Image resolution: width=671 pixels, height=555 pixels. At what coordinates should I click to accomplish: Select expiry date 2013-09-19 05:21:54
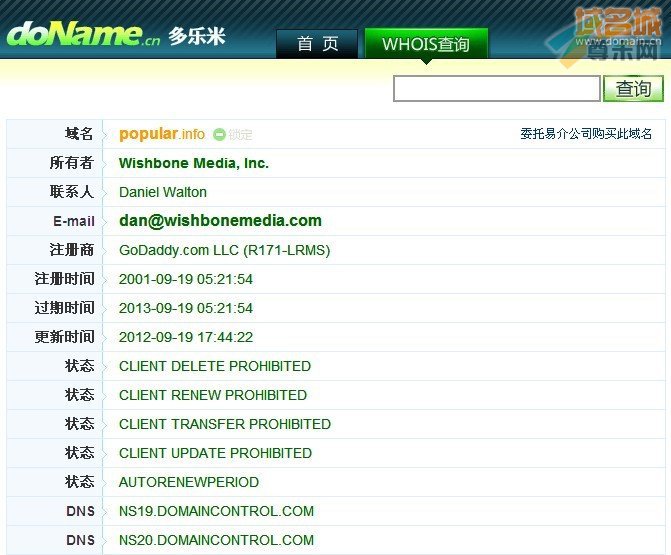[186, 308]
